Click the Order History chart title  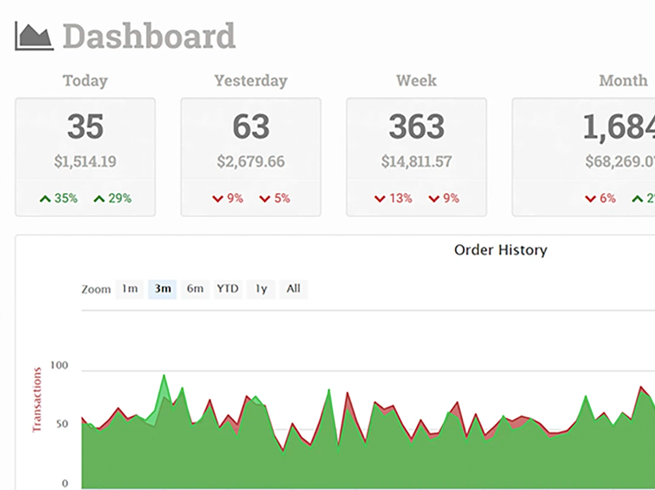pos(500,250)
